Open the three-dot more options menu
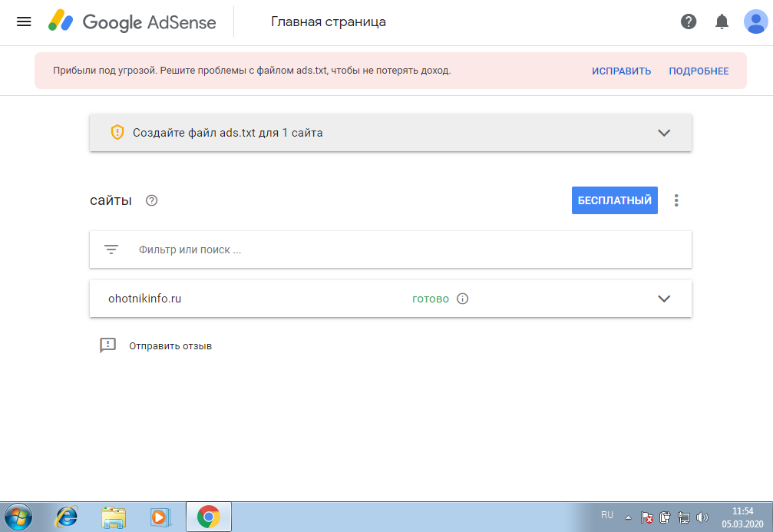773x532 pixels. coord(676,200)
